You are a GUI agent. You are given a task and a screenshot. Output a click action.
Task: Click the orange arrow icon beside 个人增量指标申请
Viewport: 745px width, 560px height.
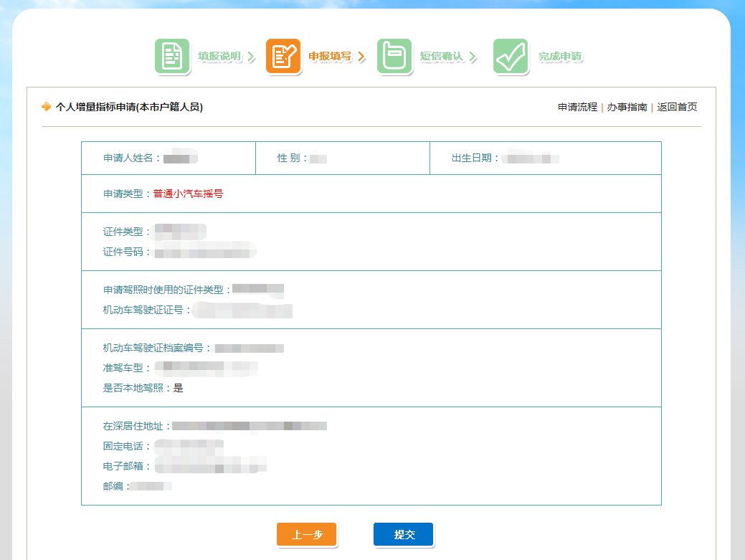[x=46, y=106]
